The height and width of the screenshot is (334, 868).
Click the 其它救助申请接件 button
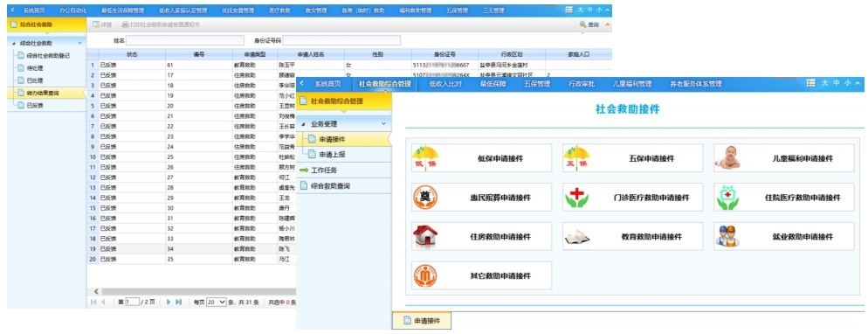[482, 275]
